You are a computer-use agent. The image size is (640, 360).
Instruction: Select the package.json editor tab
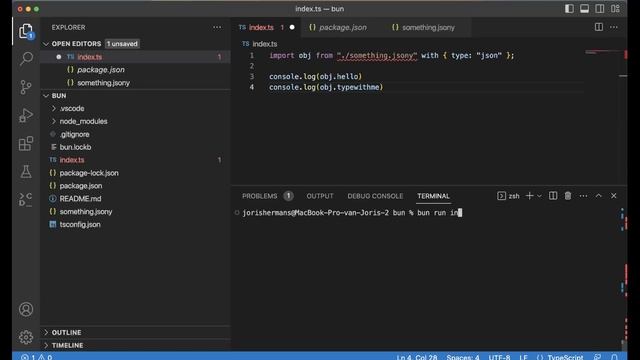pyautogui.click(x=343, y=27)
